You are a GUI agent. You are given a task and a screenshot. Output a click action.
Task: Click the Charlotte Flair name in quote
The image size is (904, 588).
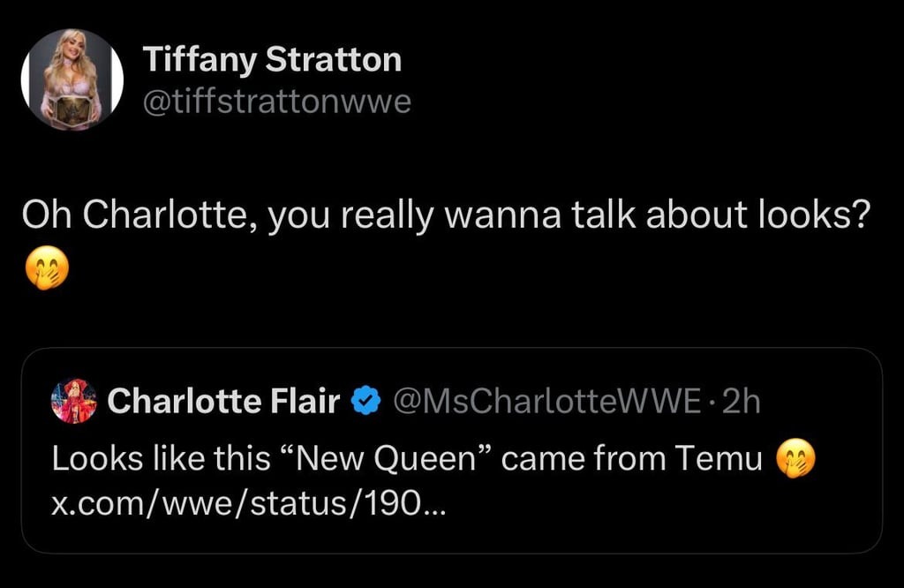click(x=223, y=402)
